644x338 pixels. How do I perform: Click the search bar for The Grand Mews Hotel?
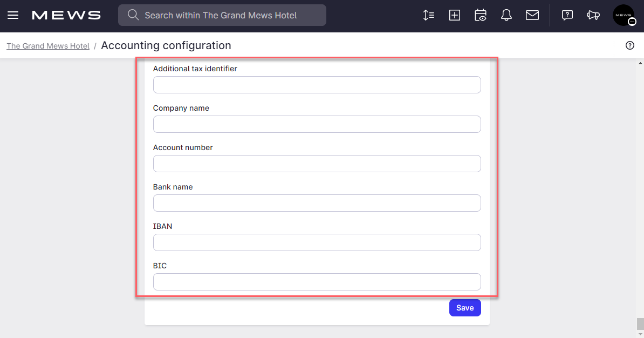coord(222,15)
